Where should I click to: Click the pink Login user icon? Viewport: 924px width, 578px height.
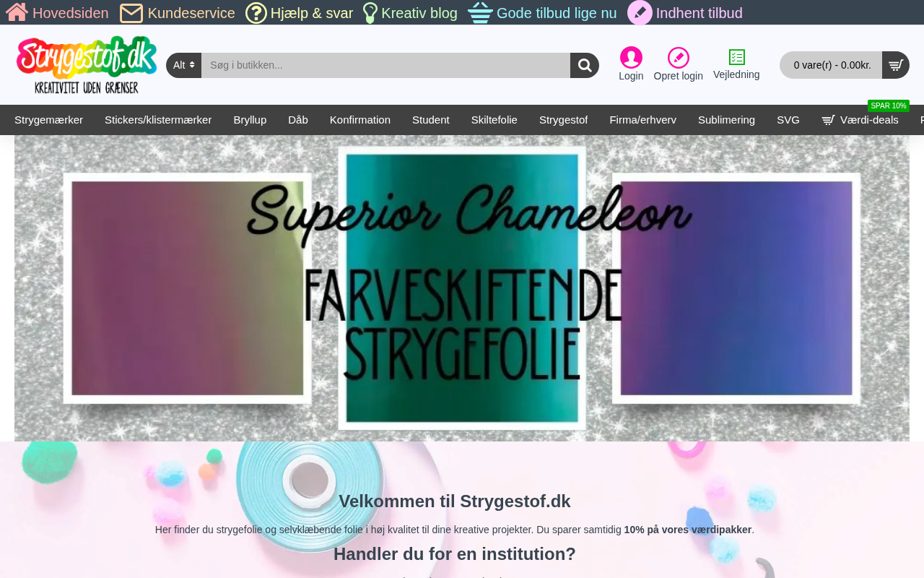click(631, 58)
